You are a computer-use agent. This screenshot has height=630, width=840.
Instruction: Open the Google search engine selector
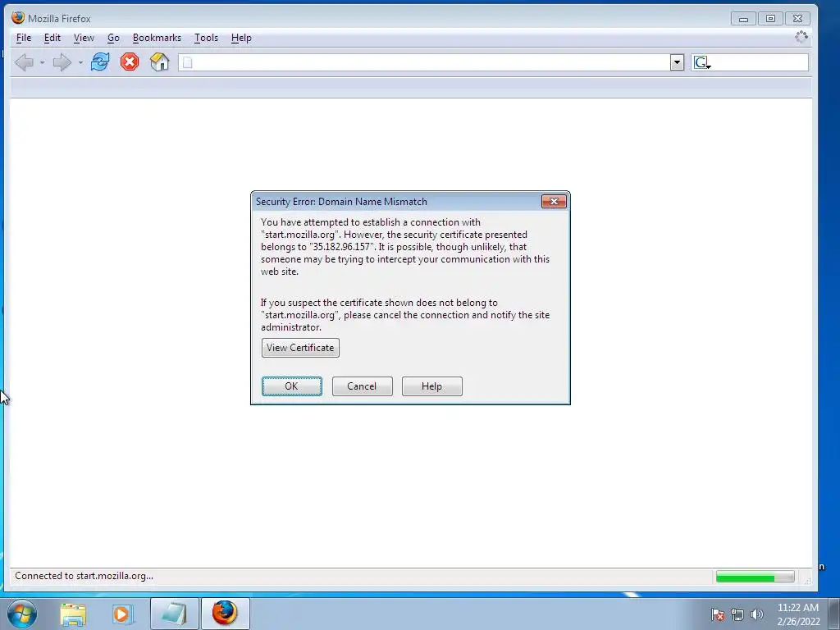[x=702, y=62]
